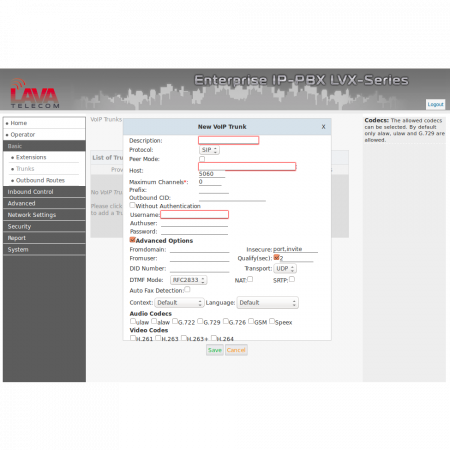Open the Context Default dropdown

point(179,303)
